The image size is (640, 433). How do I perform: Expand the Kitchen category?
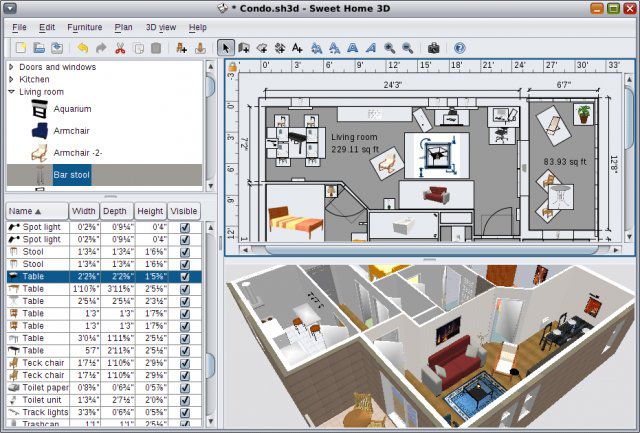tap(11, 79)
